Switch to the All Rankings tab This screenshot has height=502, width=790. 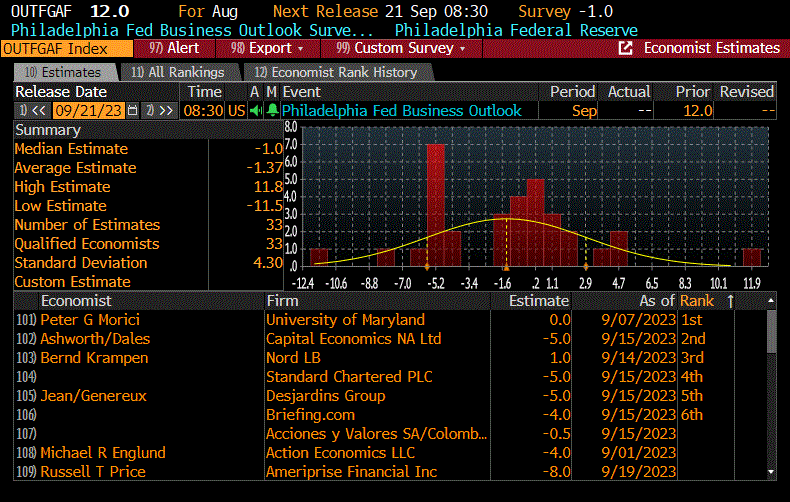tap(178, 73)
